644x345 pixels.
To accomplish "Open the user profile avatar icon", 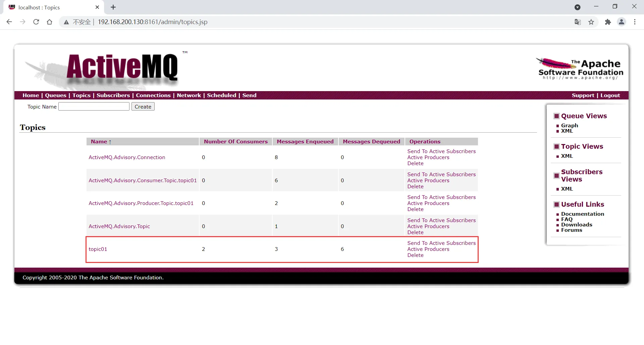I will 622,22.
